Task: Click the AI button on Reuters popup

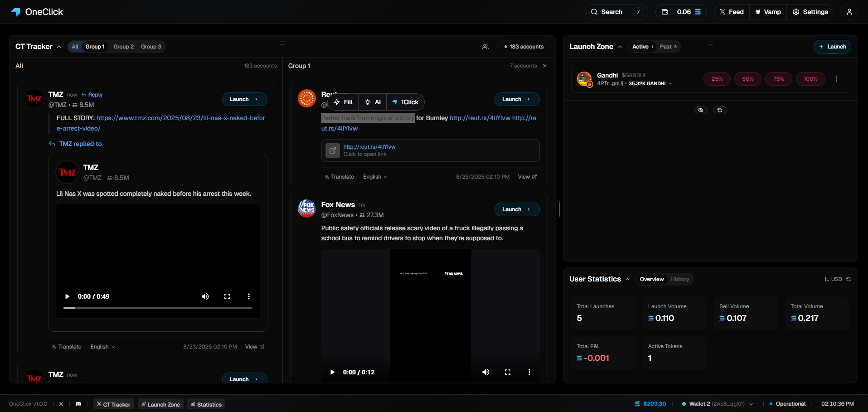Action: (373, 102)
